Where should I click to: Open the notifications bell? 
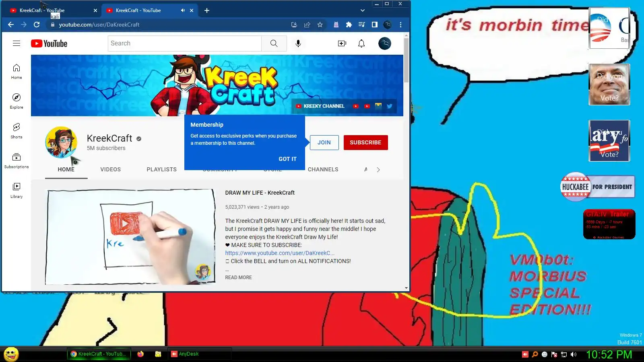point(361,43)
